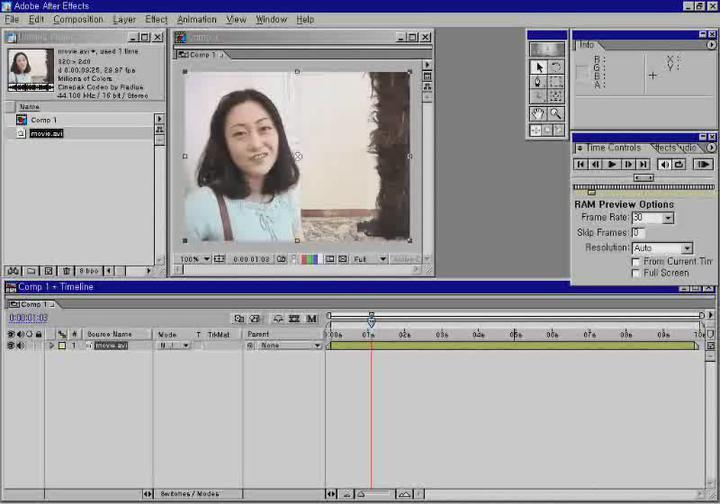This screenshot has height=504, width=720.
Task: Open Frame Rate dropdown arrow
Action: 668,218
